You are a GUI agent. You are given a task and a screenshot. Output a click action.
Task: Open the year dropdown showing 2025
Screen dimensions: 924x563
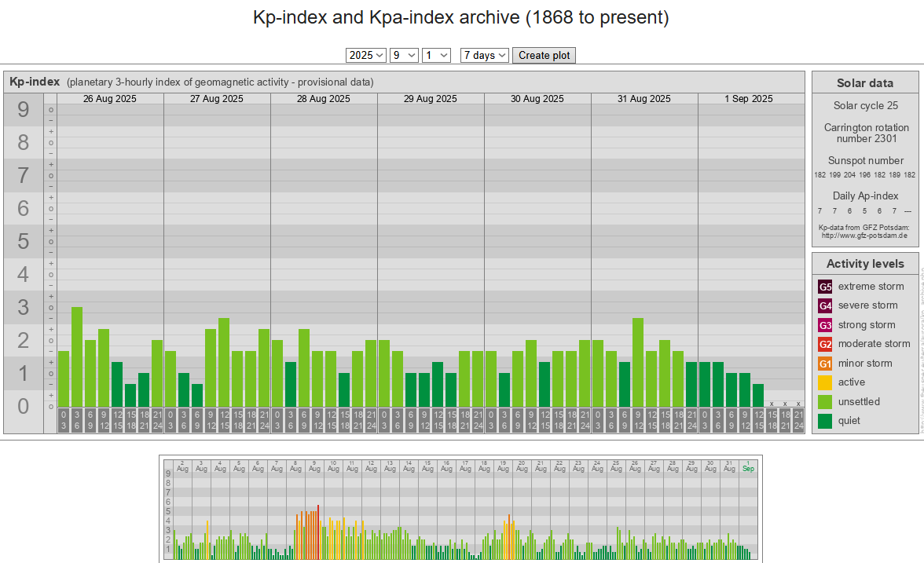(366, 55)
